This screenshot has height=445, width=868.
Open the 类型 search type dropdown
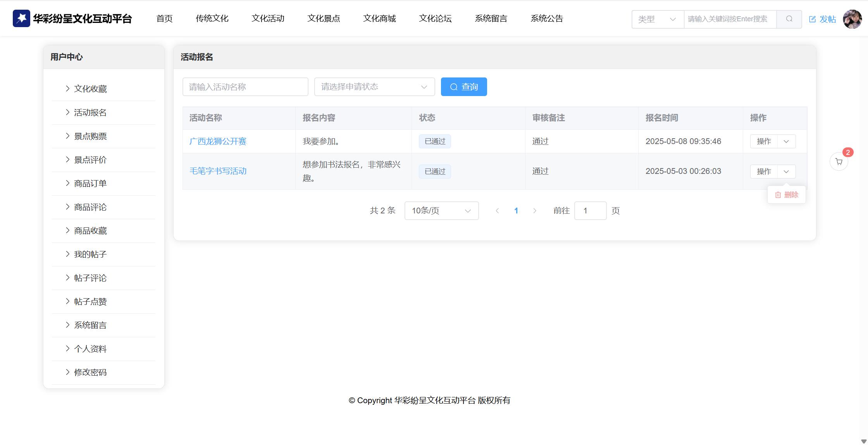[x=657, y=19]
